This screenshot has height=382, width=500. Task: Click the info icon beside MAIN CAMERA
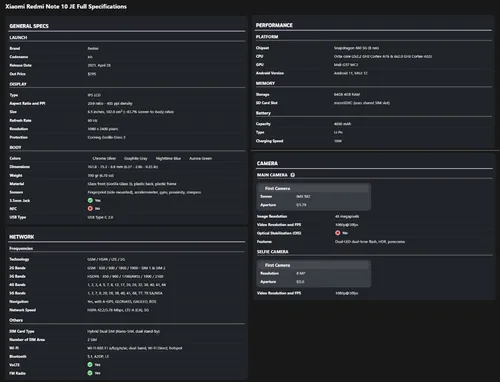coord(292,175)
